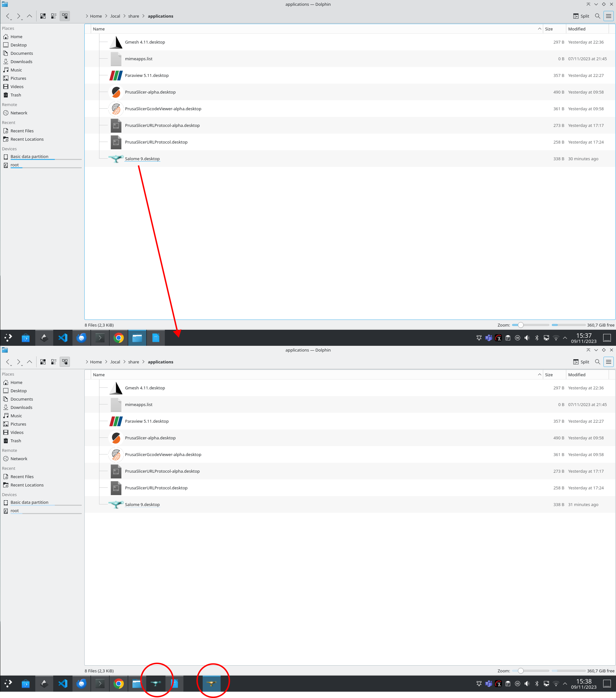Open Forward history arrow in upper Dolphin window
The width and height of the screenshot is (616, 698).
19,16
